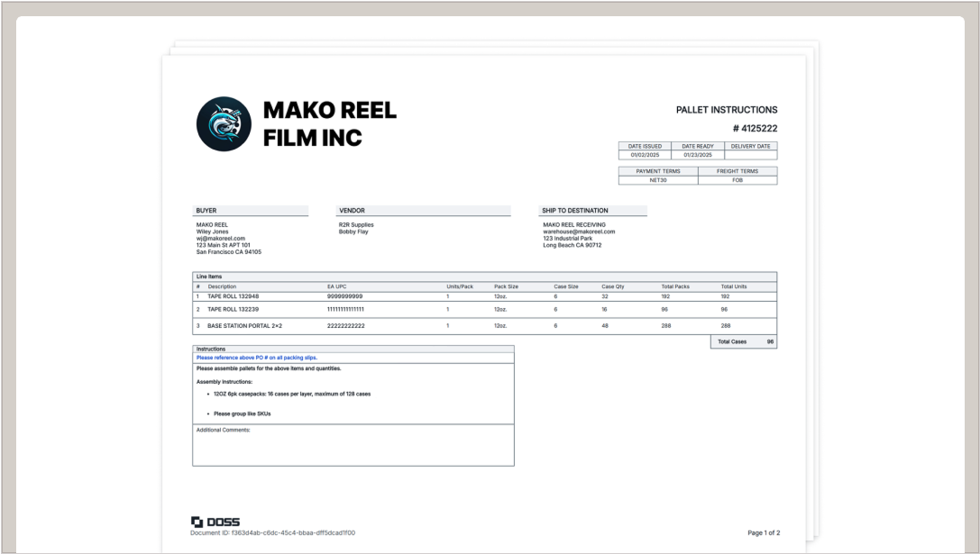Image resolution: width=980 pixels, height=554 pixels.
Task: Click inside the Additional Comments box
Action: (x=353, y=447)
